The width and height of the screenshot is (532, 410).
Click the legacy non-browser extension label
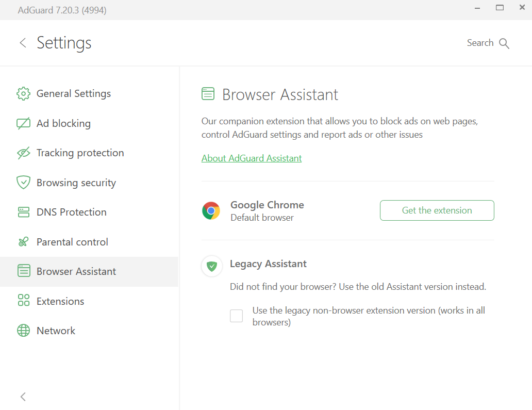369,316
